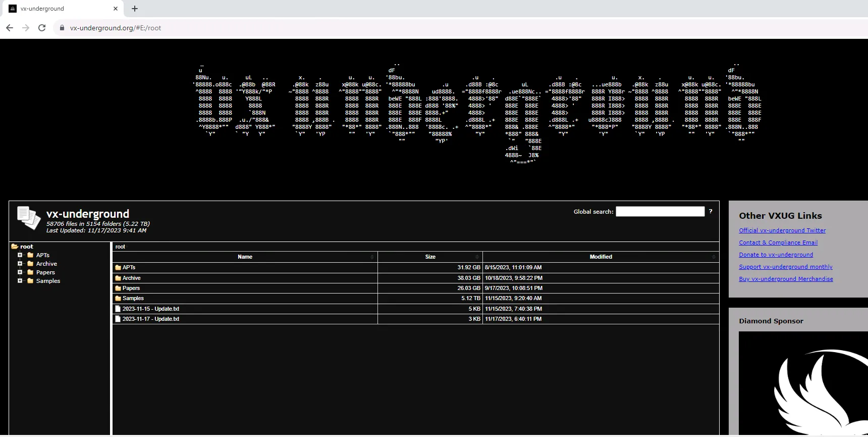The image size is (868, 437).
Task: Select Samples in the sidebar tree
Action: point(48,281)
